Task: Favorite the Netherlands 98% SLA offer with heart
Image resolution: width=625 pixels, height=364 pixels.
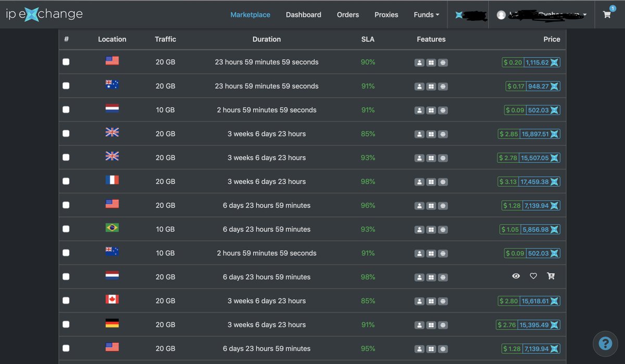Action: 533,277
